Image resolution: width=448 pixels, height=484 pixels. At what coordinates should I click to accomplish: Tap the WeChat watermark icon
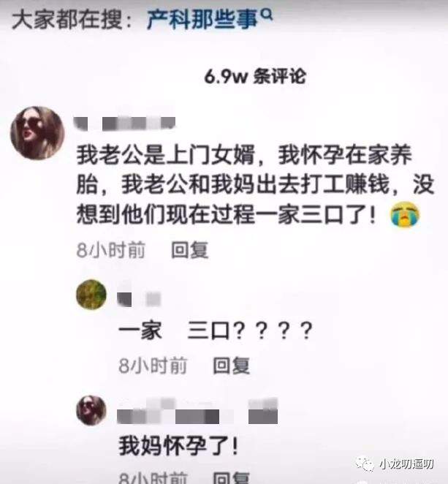point(365,464)
